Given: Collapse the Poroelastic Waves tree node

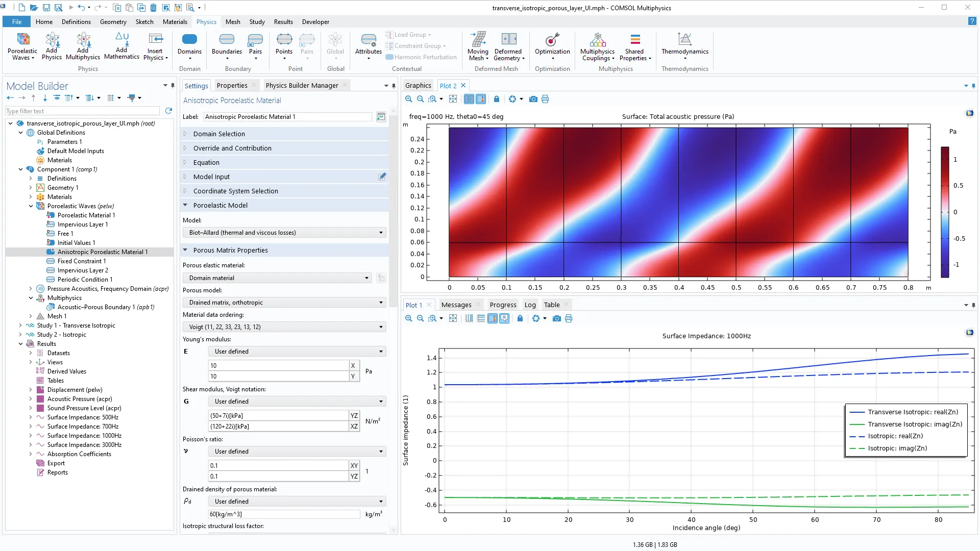Looking at the screenshot, I should (31, 206).
